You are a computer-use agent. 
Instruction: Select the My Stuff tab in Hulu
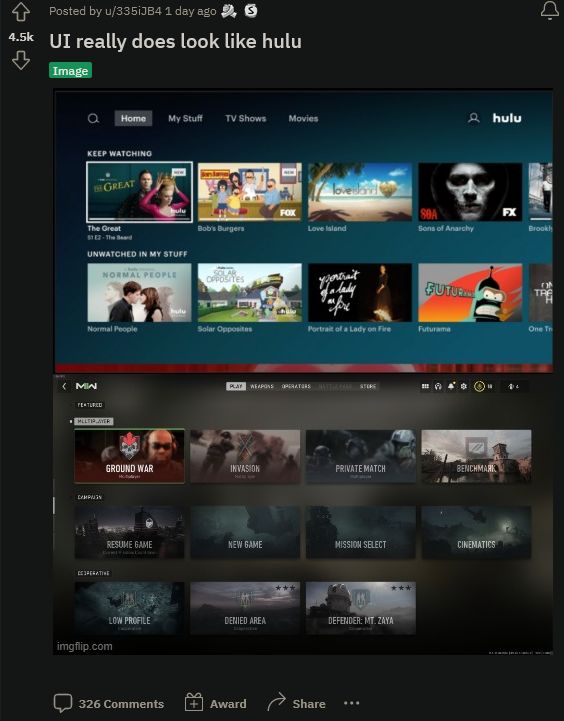(185, 119)
